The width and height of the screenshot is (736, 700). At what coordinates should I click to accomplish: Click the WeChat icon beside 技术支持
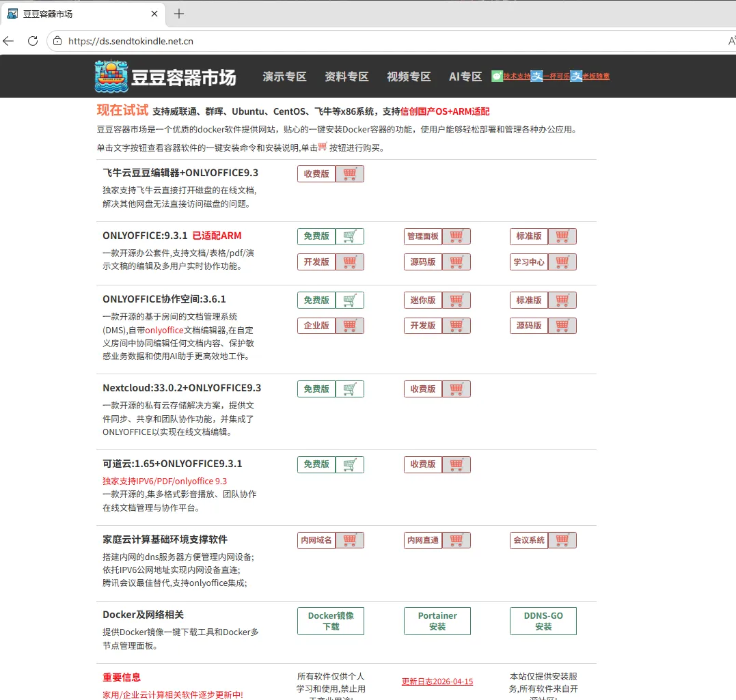tap(498, 76)
